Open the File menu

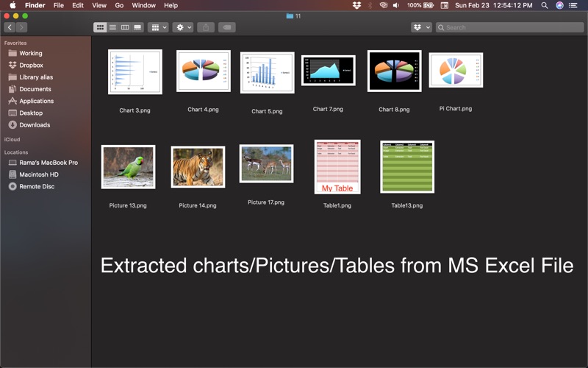59,5
